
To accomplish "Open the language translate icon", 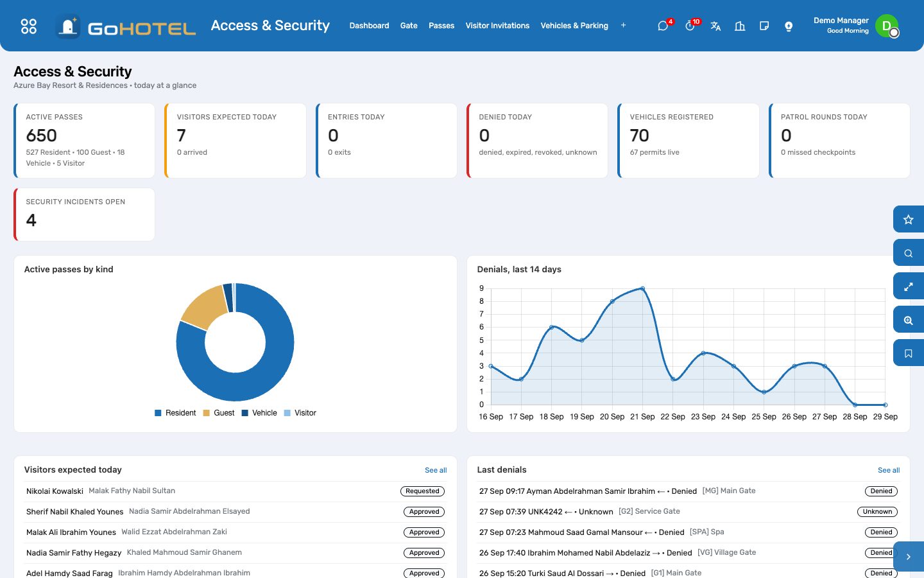I will pos(715,26).
